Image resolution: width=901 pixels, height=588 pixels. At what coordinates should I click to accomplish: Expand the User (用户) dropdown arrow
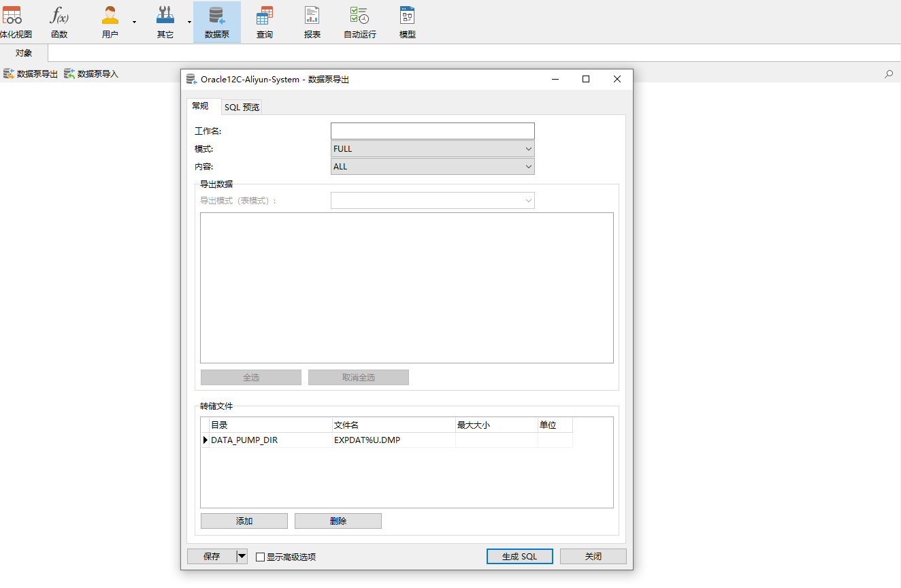point(134,22)
